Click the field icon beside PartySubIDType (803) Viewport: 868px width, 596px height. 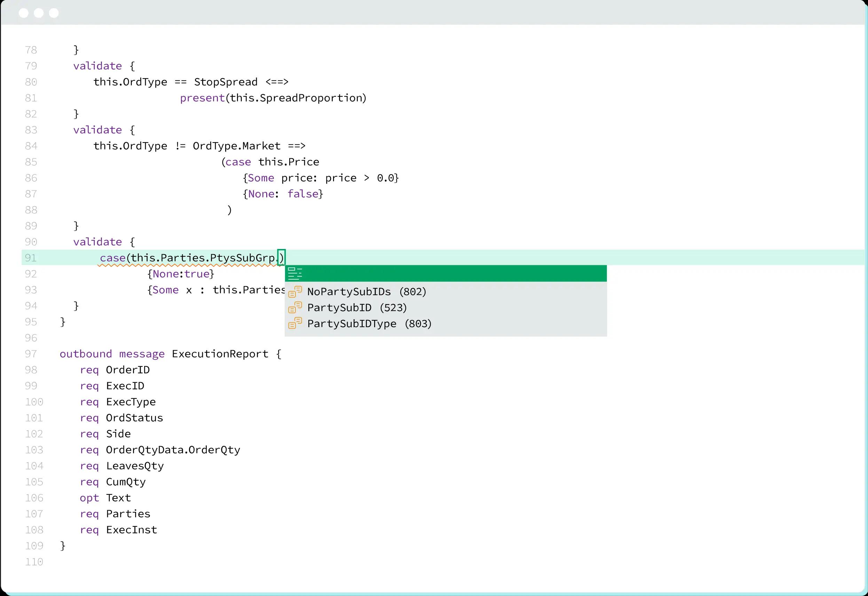click(x=295, y=324)
